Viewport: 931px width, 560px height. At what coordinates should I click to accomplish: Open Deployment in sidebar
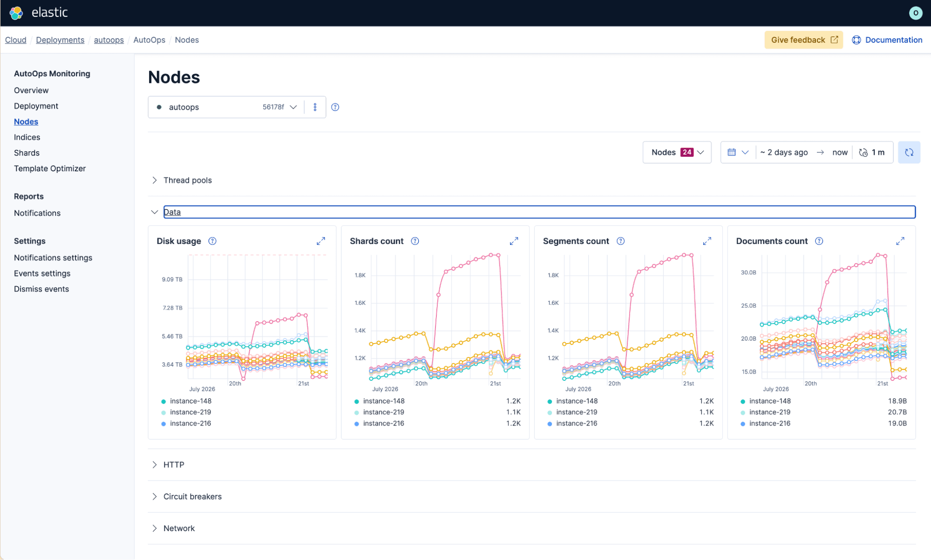click(x=36, y=106)
